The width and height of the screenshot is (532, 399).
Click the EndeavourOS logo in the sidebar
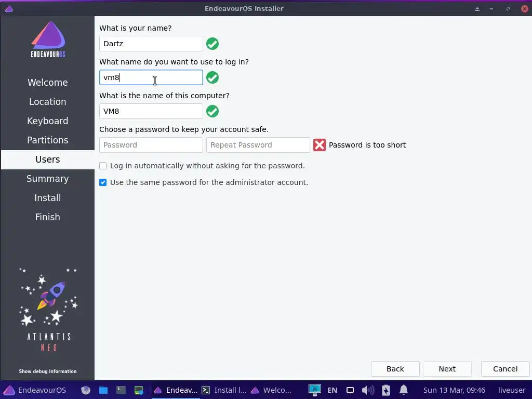pyautogui.click(x=48, y=39)
